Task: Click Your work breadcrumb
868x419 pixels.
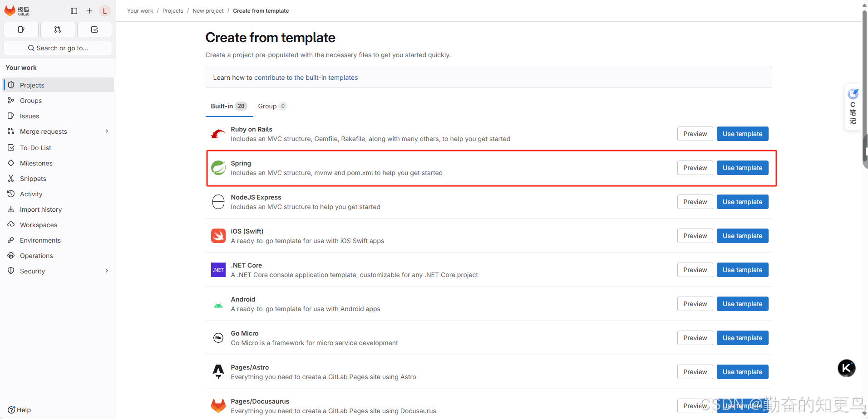Action: click(x=140, y=11)
